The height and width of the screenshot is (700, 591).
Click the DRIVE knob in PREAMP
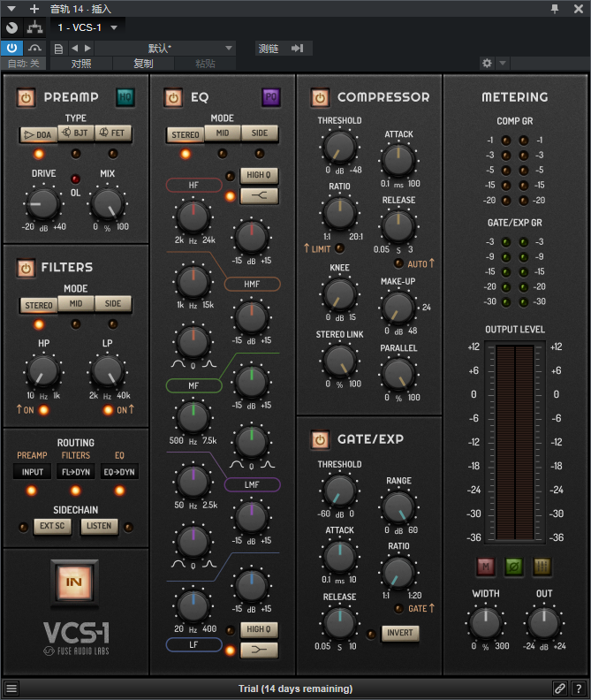click(x=43, y=203)
